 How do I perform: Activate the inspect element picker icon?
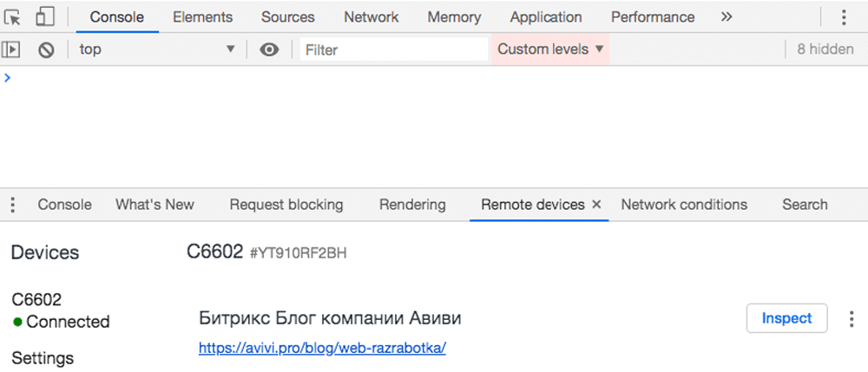[x=13, y=17]
